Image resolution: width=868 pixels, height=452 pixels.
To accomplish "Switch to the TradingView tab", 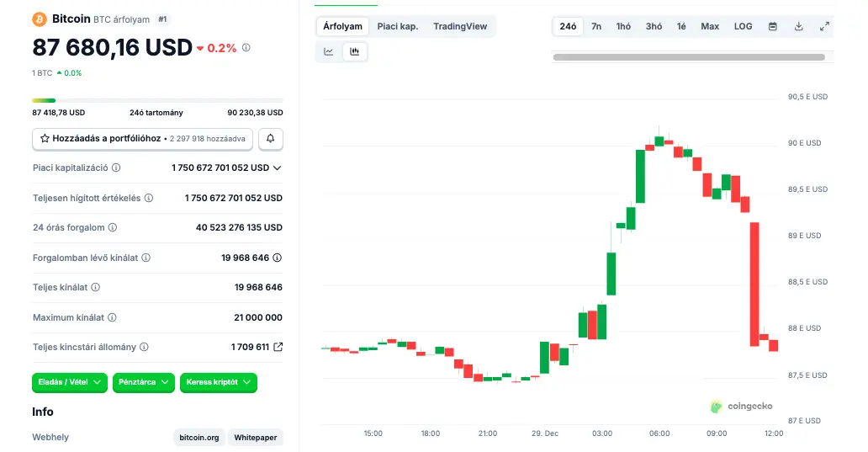I will (460, 27).
